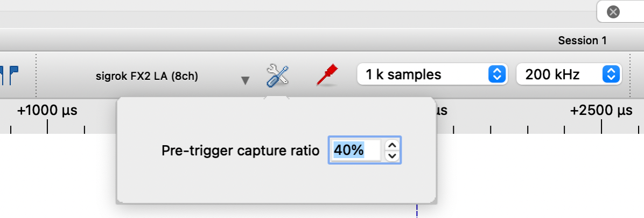Viewport: 644px width, 218px height.
Task: Click the Pre-trigger capture ratio label
Action: pyautogui.click(x=240, y=151)
